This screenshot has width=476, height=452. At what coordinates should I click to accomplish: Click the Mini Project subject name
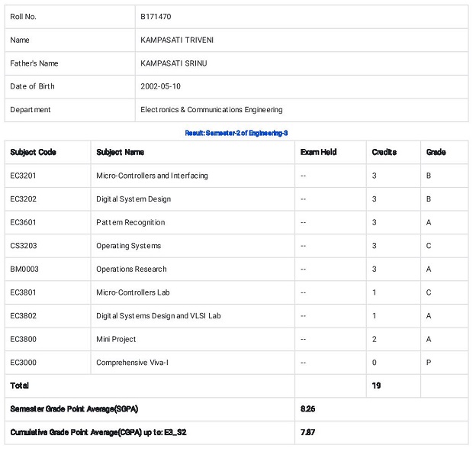click(x=116, y=339)
